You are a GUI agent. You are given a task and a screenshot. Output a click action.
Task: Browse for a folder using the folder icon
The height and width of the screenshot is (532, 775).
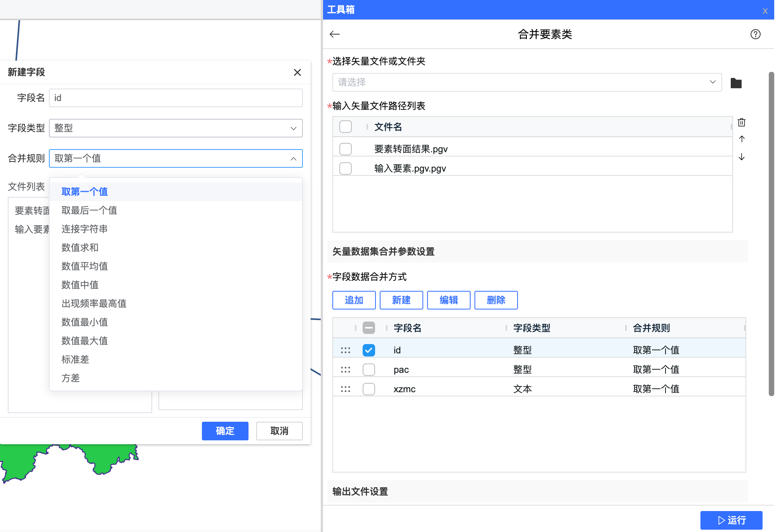(x=736, y=83)
